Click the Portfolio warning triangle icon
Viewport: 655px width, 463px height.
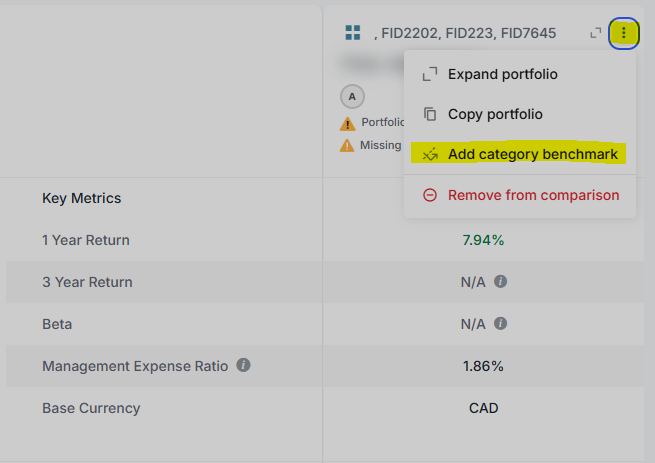click(x=347, y=123)
